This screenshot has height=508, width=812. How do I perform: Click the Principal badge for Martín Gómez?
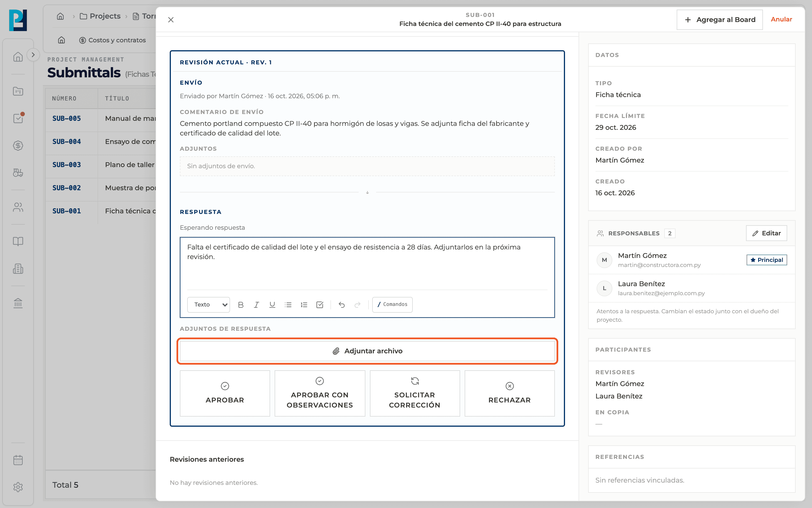[766, 260]
